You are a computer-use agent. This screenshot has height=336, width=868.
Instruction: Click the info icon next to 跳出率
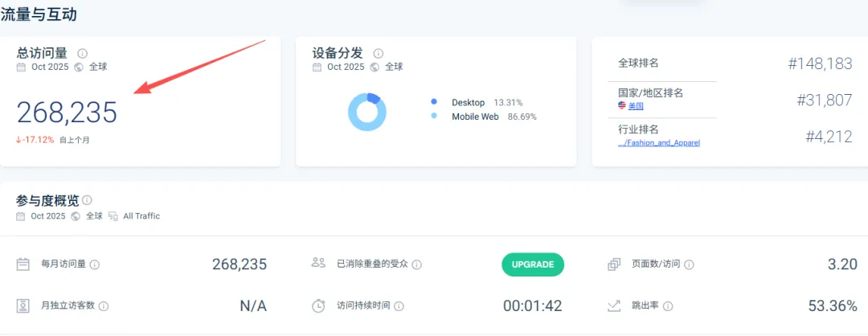pos(669,305)
